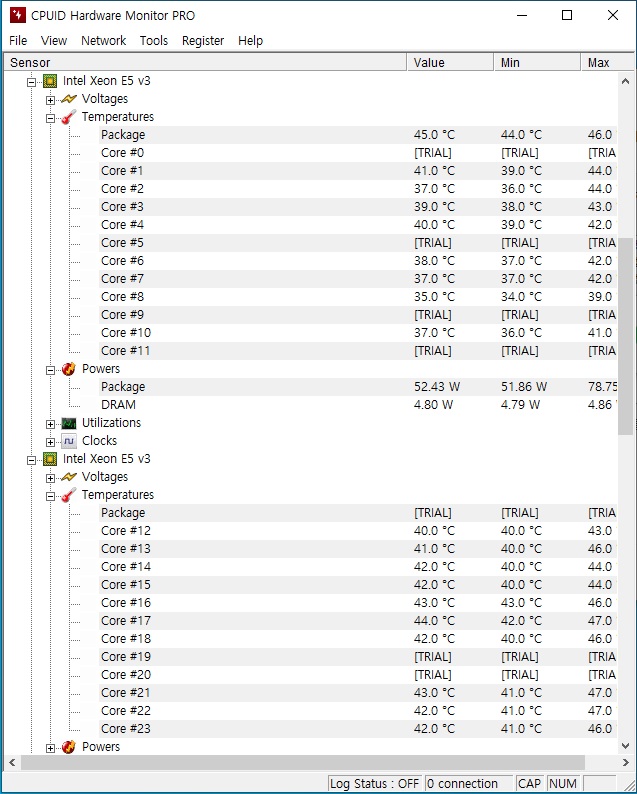Click the thermometer icon for first Temperatures
The width and height of the screenshot is (637, 794).
(x=69, y=117)
